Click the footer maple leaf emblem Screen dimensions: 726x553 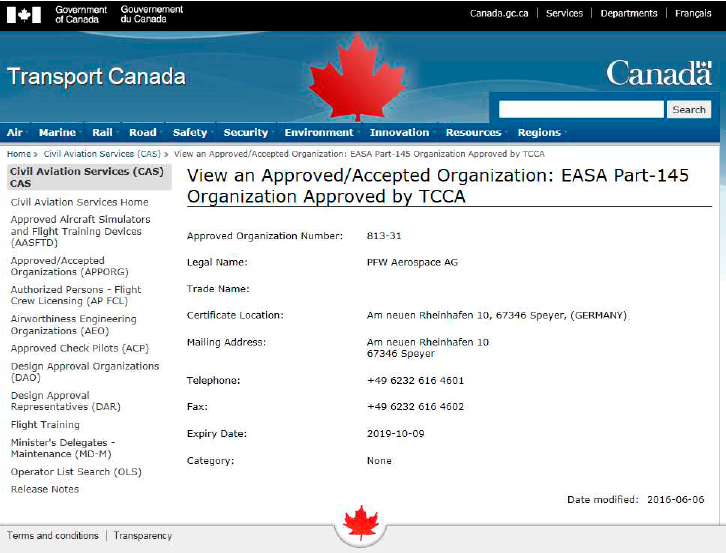360,523
